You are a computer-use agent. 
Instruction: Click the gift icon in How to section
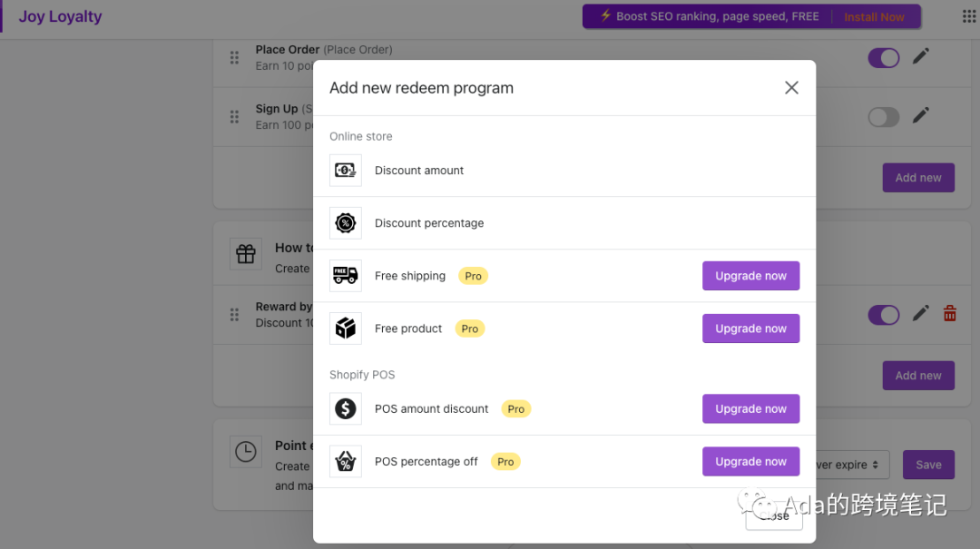(246, 254)
